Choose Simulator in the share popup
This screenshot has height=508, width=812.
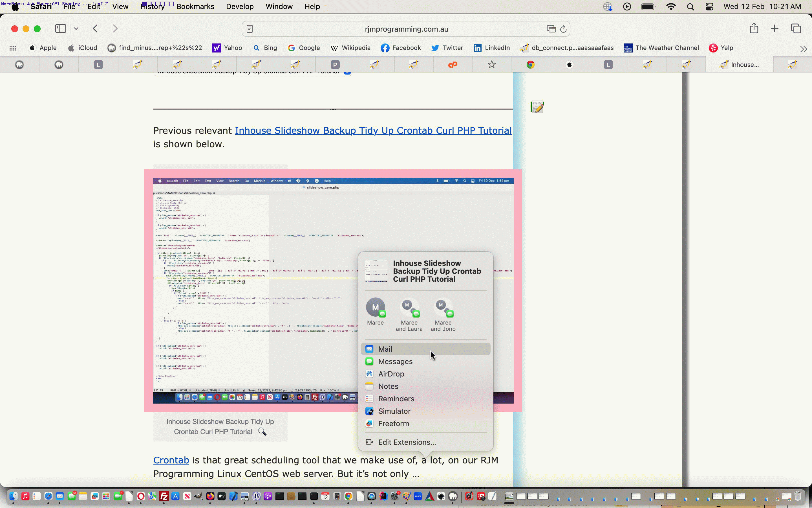tap(425, 411)
